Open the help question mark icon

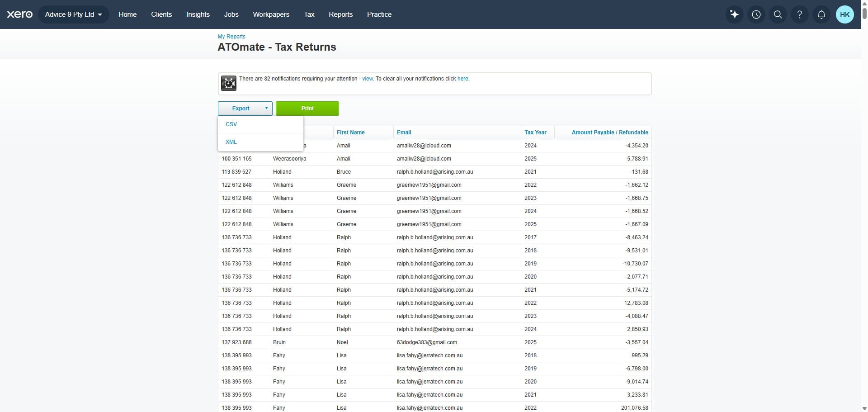tap(800, 14)
